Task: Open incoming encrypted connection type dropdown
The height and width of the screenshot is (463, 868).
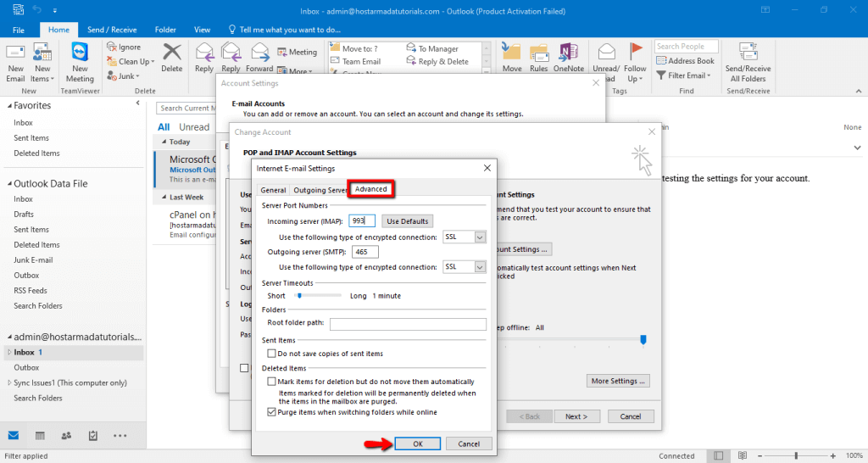Action: coord(480,237)
